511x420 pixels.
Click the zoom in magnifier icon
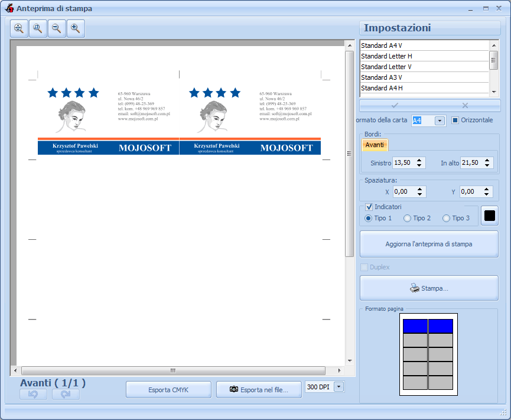coord(76,29)
